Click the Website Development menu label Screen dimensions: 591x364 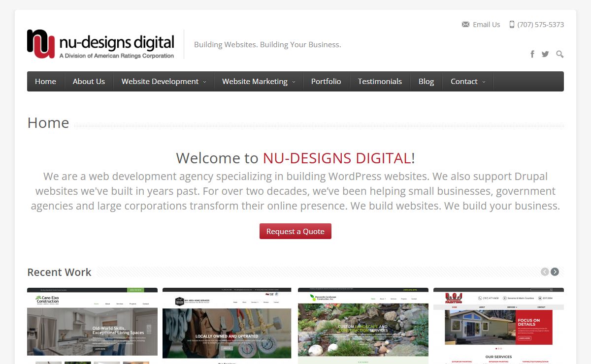160,82
